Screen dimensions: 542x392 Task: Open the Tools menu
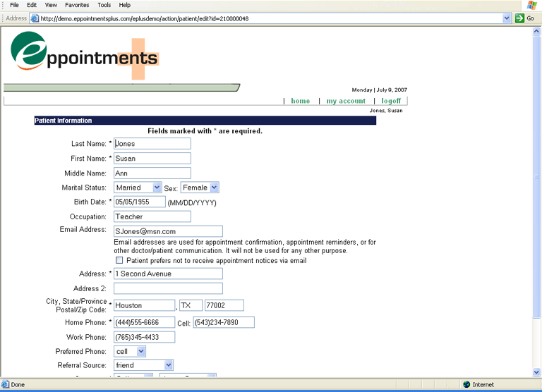[x=104, y=5]
